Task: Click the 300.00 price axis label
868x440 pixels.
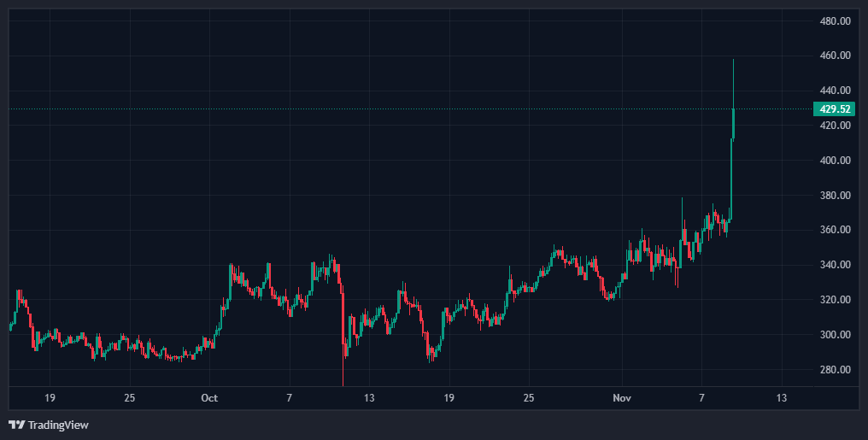Action: [835, 335]
